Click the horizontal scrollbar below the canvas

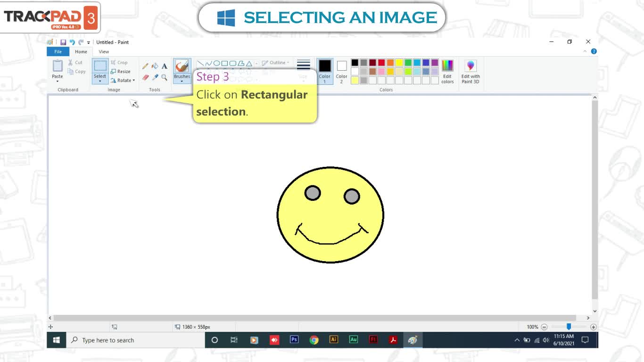314,318
